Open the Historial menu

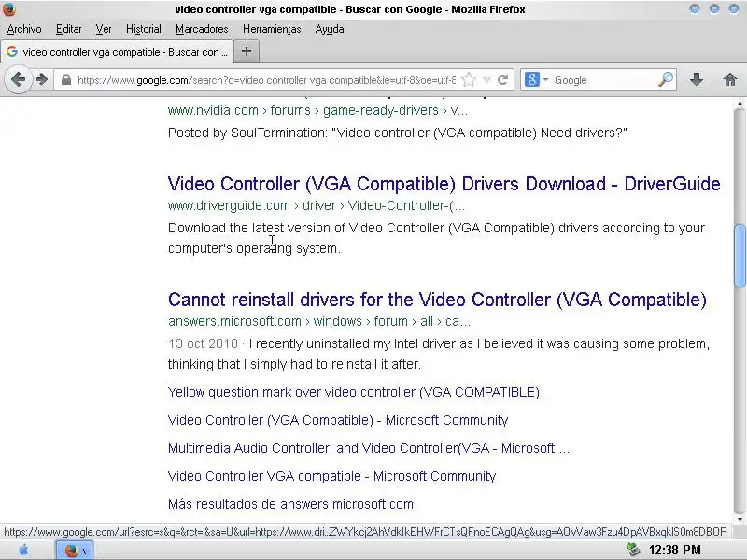pyautogui.click(x=144, y=29)
